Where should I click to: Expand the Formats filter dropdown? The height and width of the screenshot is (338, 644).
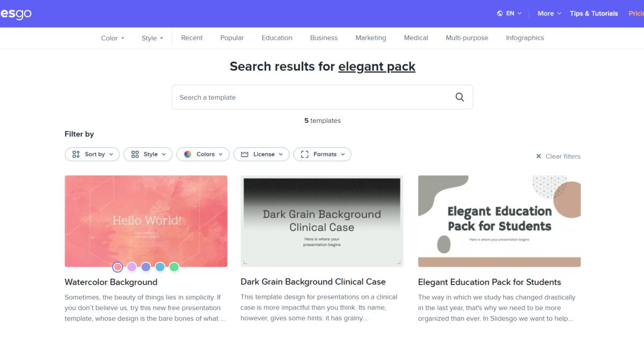point(323,155)
